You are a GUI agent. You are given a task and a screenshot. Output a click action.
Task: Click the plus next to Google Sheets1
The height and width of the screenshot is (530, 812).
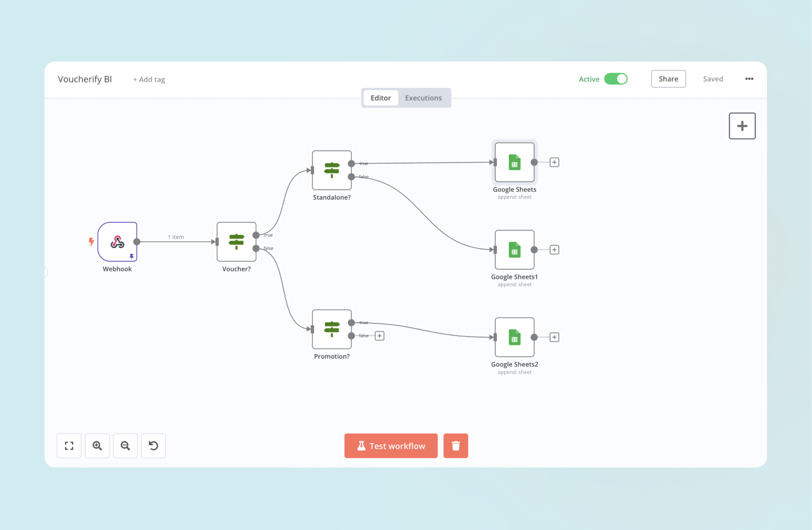point(554,250)
